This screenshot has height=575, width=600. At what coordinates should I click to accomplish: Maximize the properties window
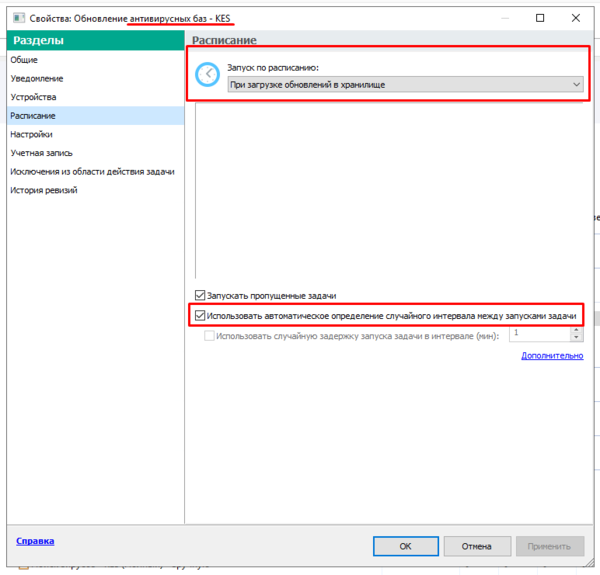(x=540, y=18)
